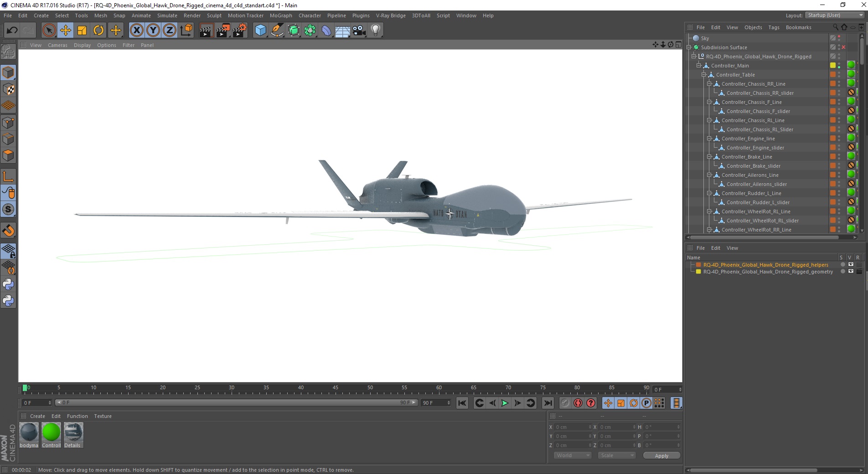
Task: Toggle geometry layer visibility eye
Action: (851, 271)
